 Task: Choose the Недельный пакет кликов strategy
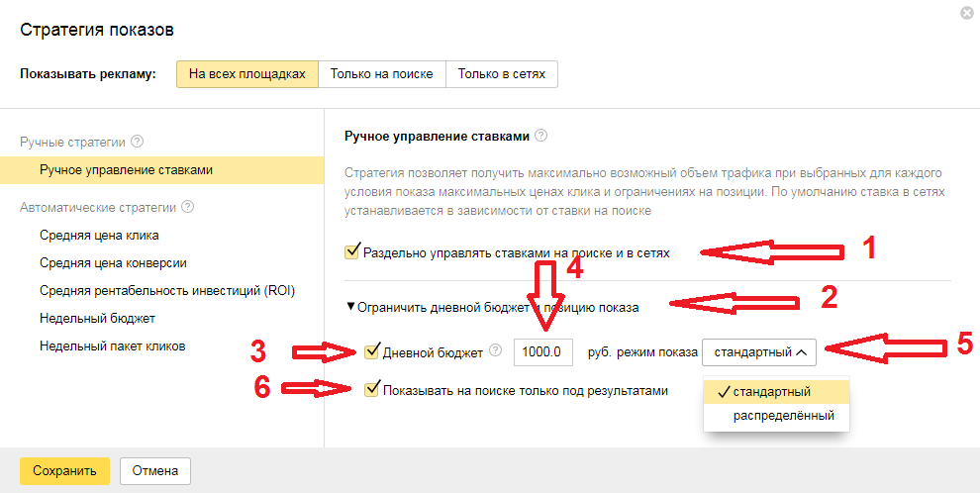(113, 345)
